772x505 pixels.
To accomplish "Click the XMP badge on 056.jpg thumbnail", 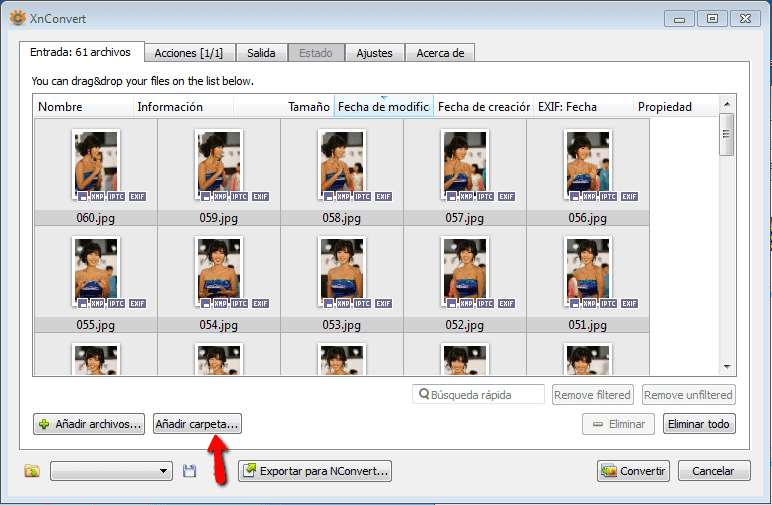I will 589,196.
